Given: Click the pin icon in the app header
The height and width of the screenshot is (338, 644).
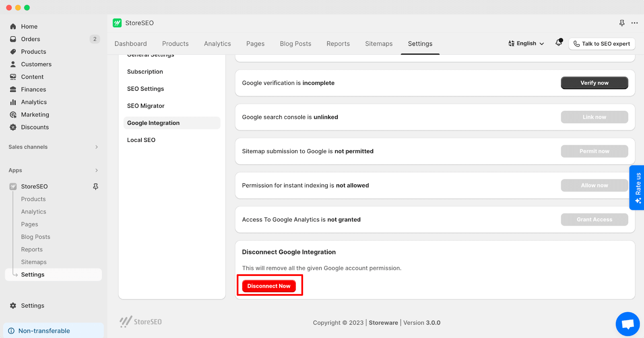Looking at the screenshot, I should pos(622,23).
